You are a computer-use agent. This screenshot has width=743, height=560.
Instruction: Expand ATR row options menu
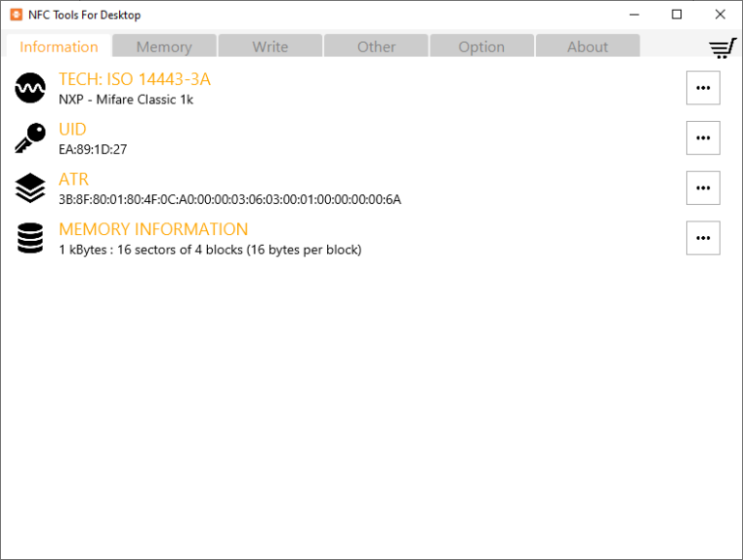(x=702, y=188)
